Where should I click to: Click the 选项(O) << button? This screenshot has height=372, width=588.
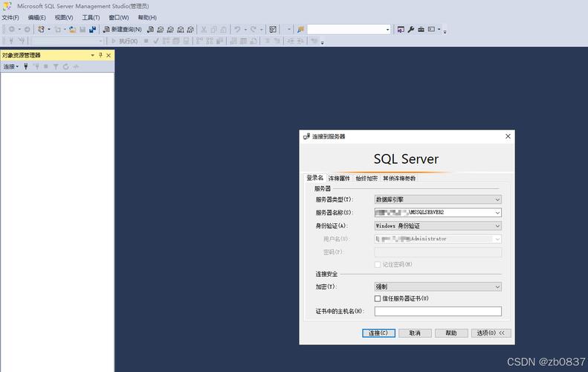pos(491,333)
